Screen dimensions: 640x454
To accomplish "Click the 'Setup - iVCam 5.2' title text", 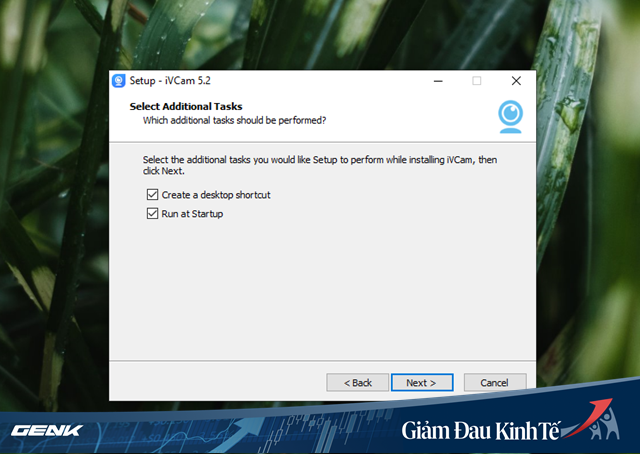I will [x=169, y=81].
